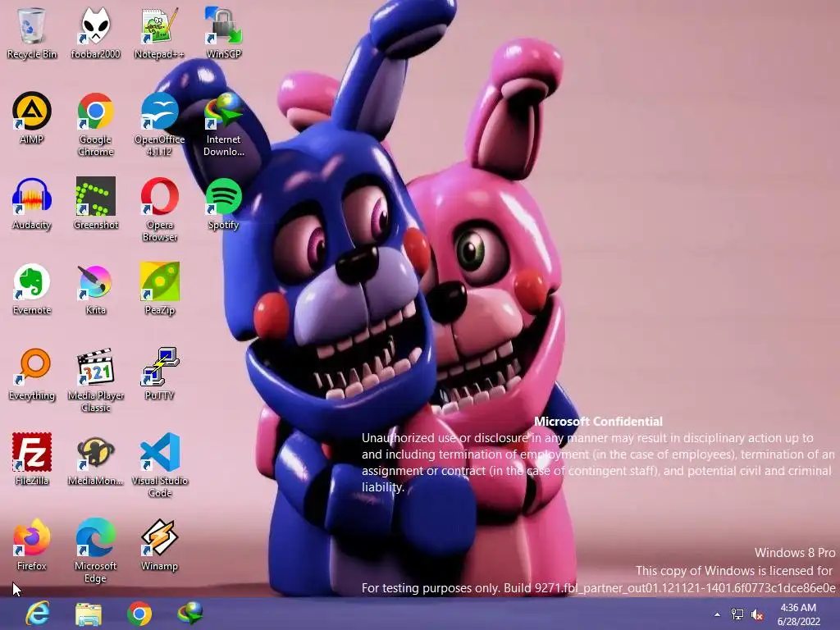Open the Spotify desktop icon
This screenshot has width=840, height=630.
223,204
